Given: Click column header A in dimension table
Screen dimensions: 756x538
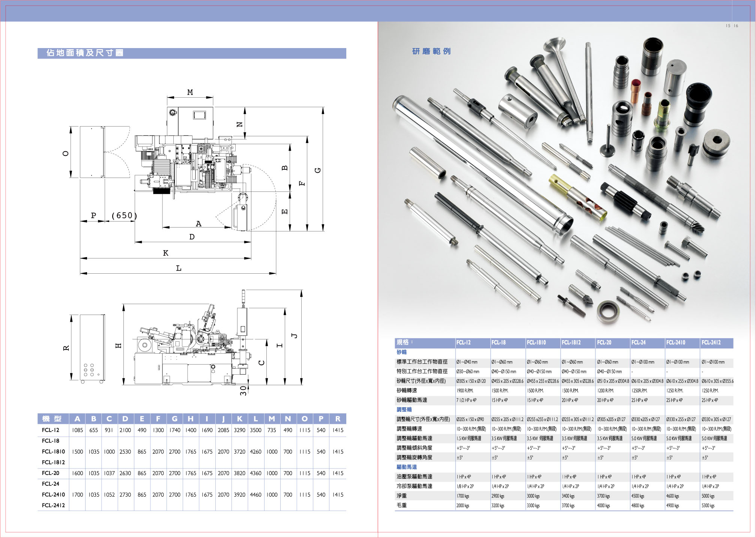Looking at the screenshot, I should point(77,419).
